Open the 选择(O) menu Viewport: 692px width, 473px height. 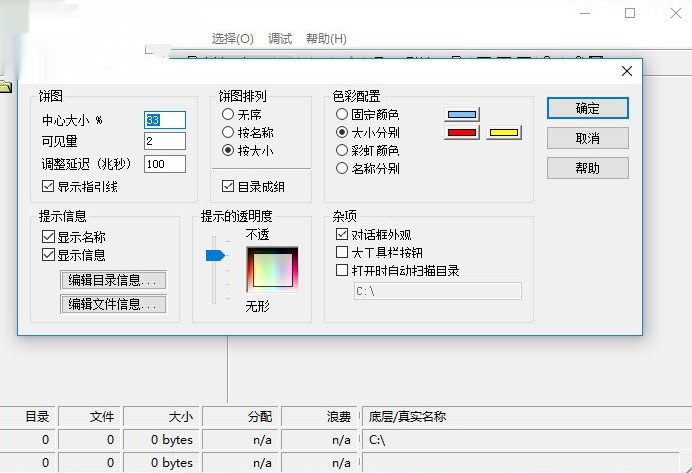232,39
